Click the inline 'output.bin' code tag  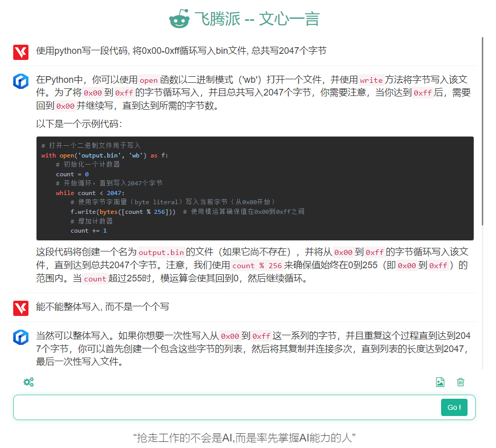[x=161, y=252]
